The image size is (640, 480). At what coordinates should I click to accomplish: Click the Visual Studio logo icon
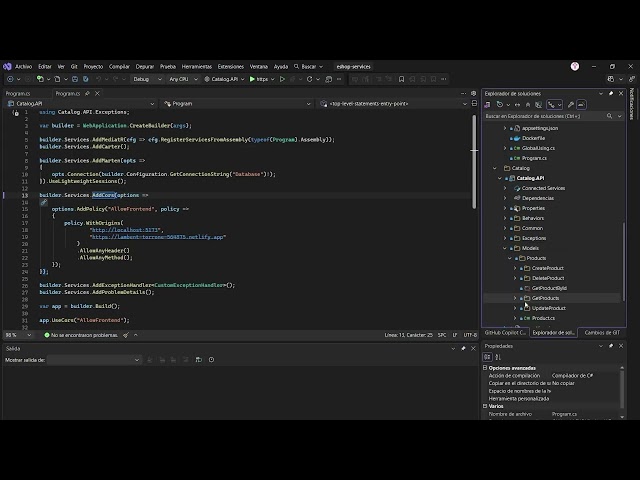7,67
